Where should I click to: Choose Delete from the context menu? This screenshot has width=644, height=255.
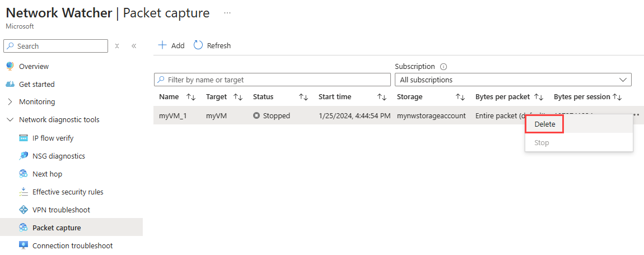tap(544, 124)
